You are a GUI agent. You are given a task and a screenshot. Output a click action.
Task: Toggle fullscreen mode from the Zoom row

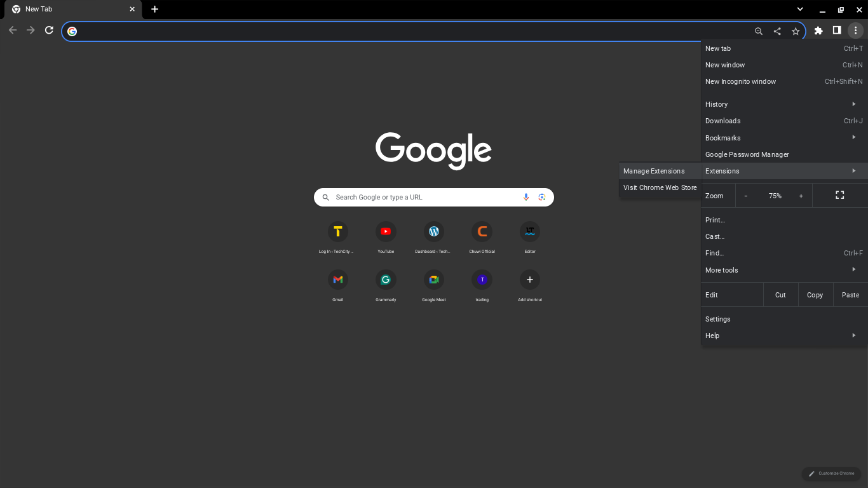839,195
